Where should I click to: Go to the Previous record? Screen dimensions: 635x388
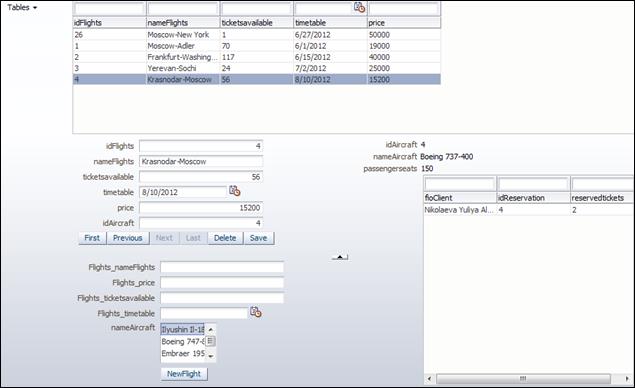coord(128,238)
